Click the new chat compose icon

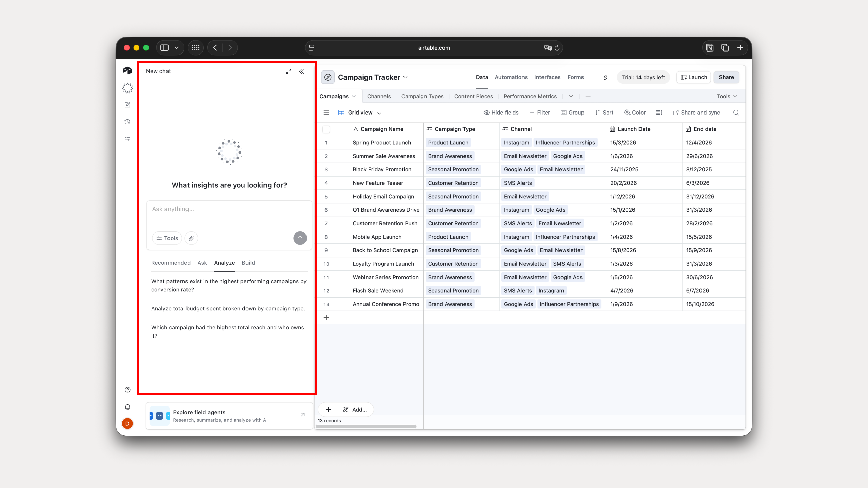coord(127,105)
